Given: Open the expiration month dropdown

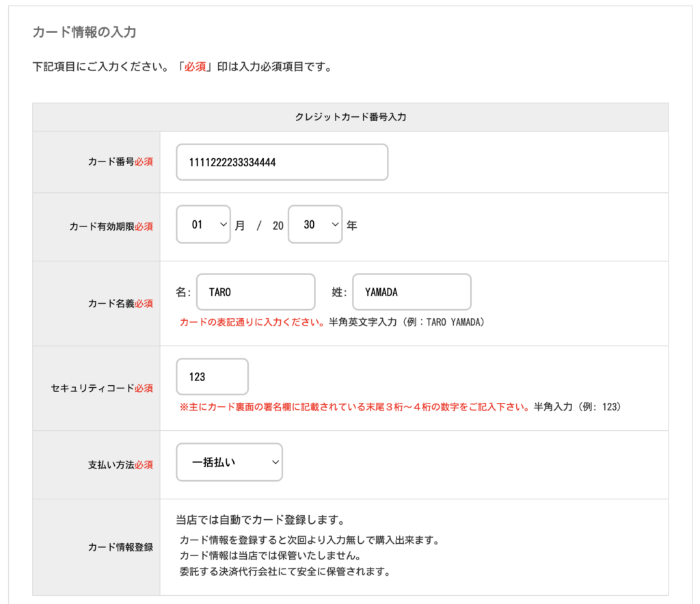Looking at the screenshot, I should pyautogui.click(x=203, y=224).
